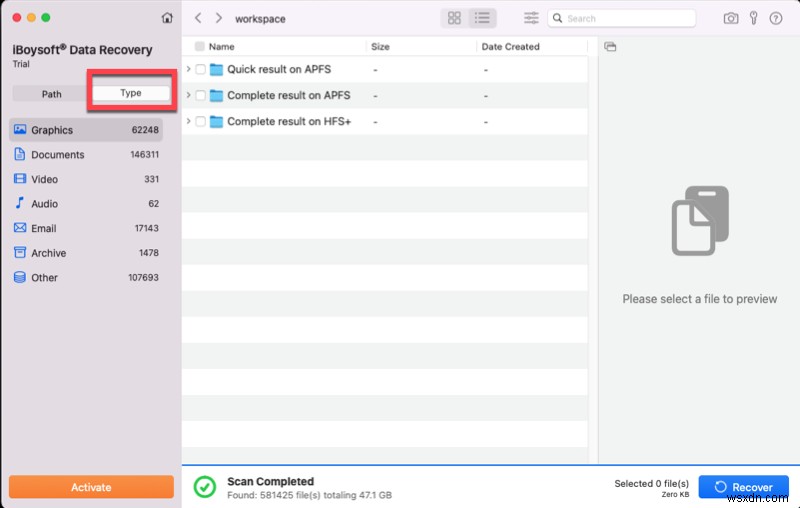Viewport: 800px width, 508px height.
Task: Click the Complete result on APFS folder icon
Action: [216, 95]
